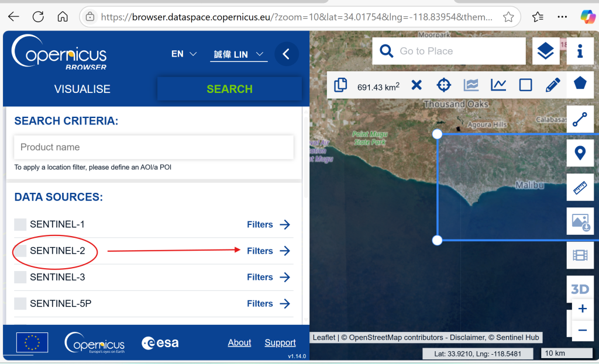Zoom in on the map
599x364 pixels.
click(x=583, y=308)
